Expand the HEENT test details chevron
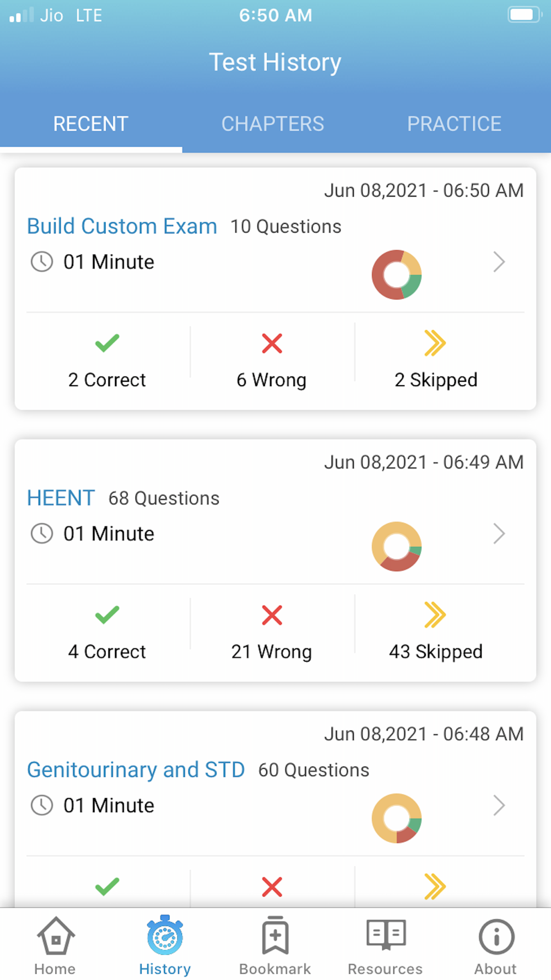 499,534
